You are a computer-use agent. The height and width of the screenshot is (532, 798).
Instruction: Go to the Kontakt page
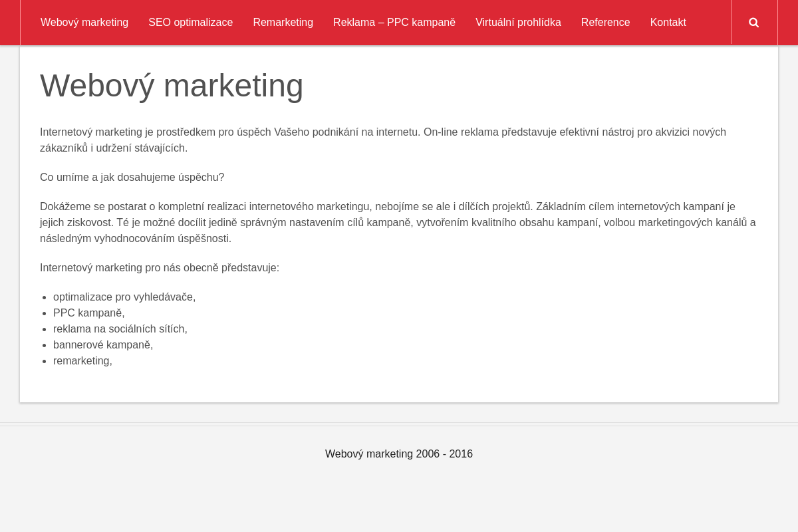click(x=668, y=22)
